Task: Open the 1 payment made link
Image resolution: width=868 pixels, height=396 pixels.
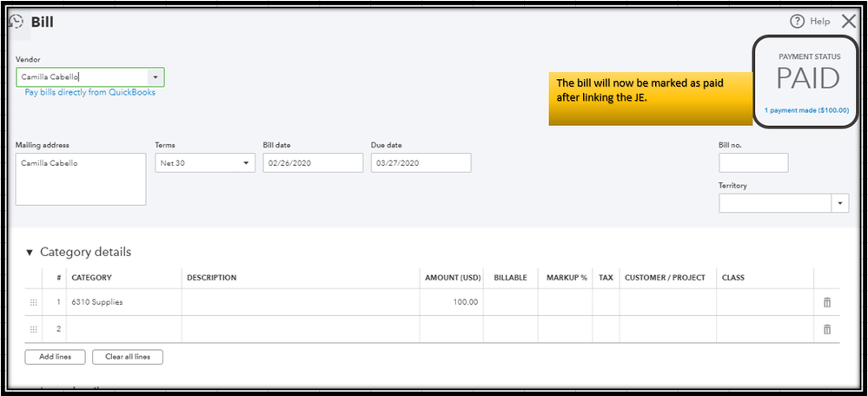Action: point(806,110)
